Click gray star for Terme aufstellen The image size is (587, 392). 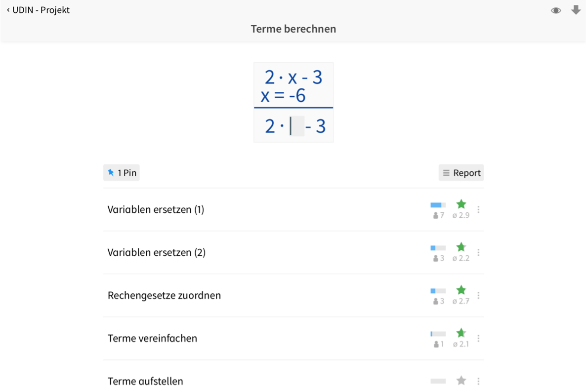point(461,381)
